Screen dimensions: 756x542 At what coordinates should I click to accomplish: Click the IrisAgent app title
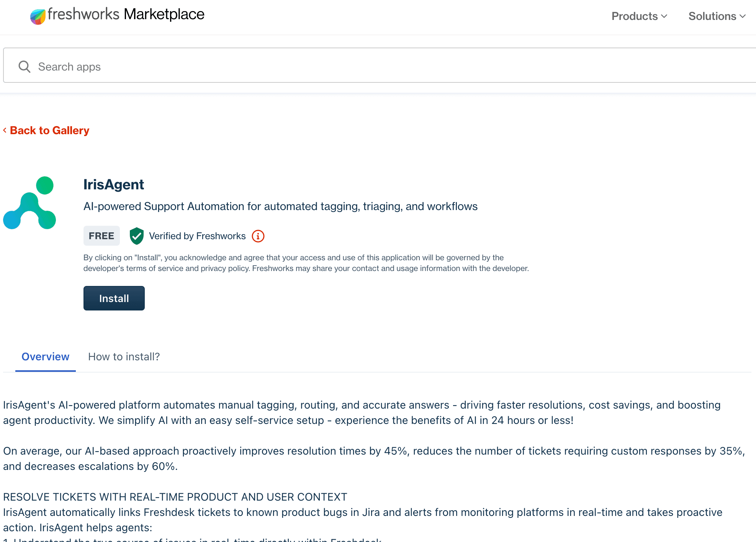coord(114,184)
